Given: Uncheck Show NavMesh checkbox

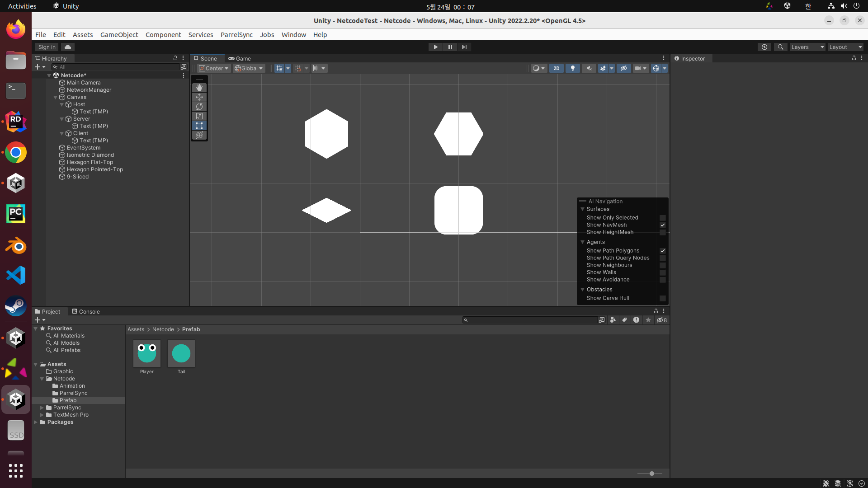Looking at the screenshot, I should coord(662,225).
